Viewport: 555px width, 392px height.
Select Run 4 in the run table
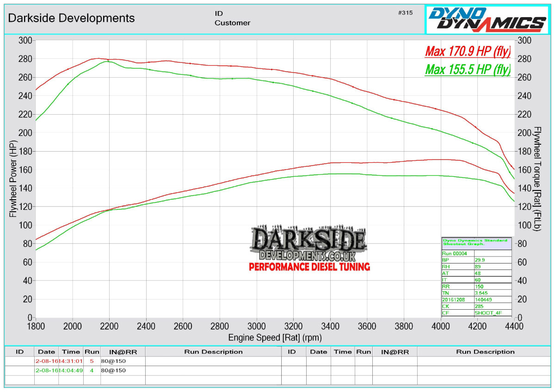click(92, 370)
